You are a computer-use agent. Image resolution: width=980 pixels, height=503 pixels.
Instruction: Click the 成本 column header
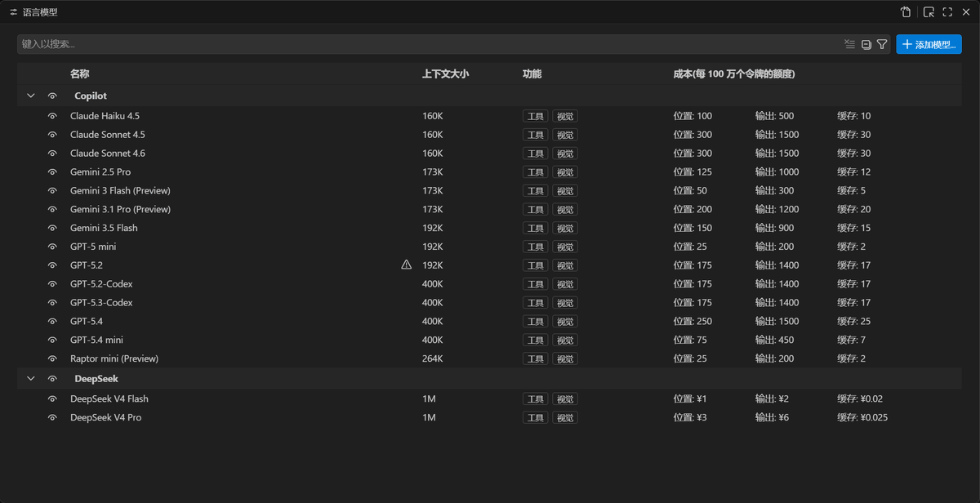734,74
